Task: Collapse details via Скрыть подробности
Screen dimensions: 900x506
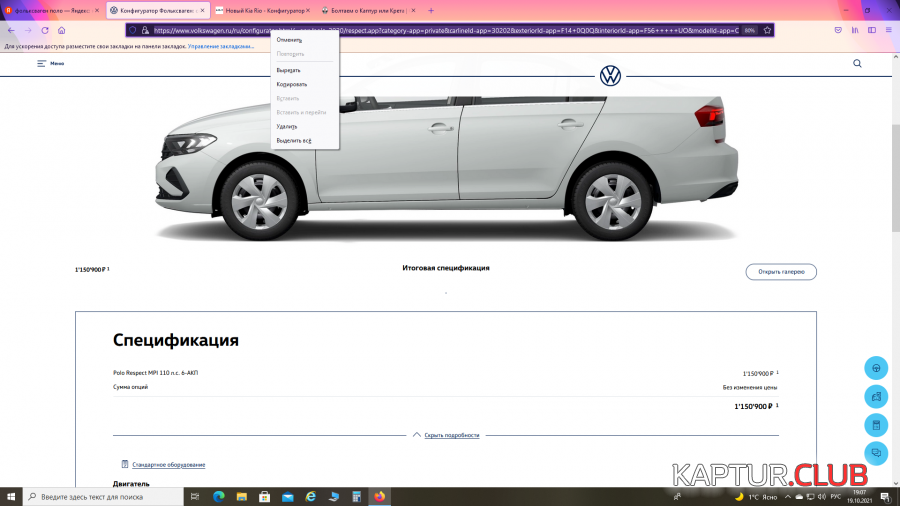Action: 451,435
